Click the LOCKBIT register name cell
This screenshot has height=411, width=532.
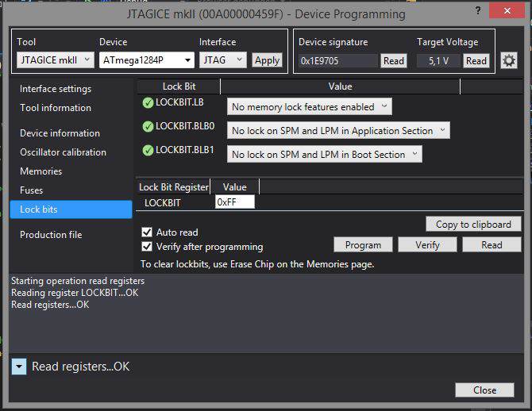click(163, 203)
